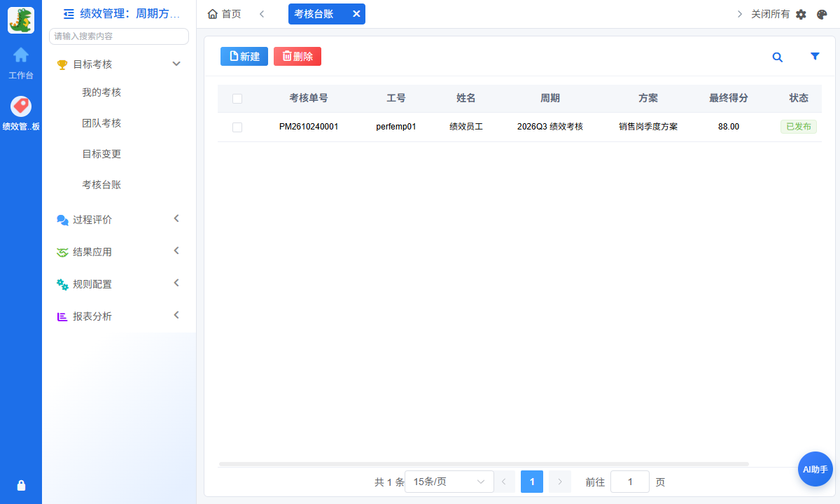Expand the 报表分析 menu group
Viewport: 840px width, 504px height.
click(176, 315)
